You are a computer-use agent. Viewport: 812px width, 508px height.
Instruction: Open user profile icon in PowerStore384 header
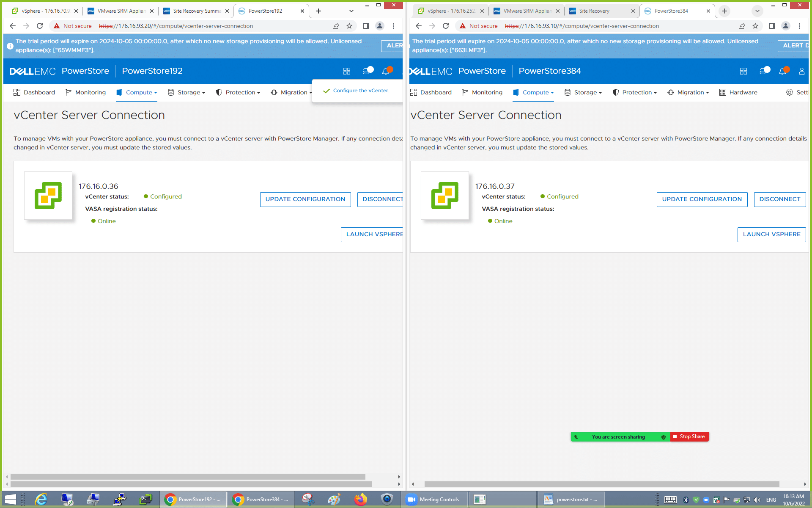click(801, 71)
